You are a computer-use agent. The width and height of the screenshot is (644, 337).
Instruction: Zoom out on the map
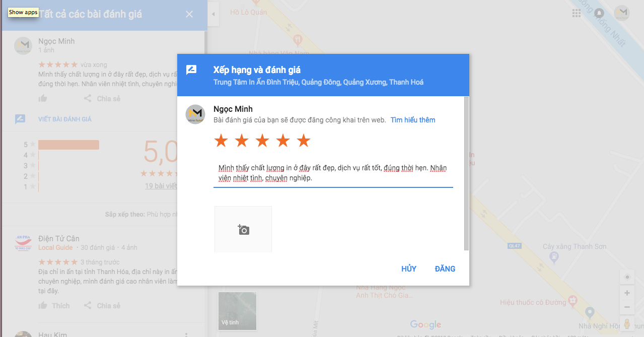[x=627, y=307]
